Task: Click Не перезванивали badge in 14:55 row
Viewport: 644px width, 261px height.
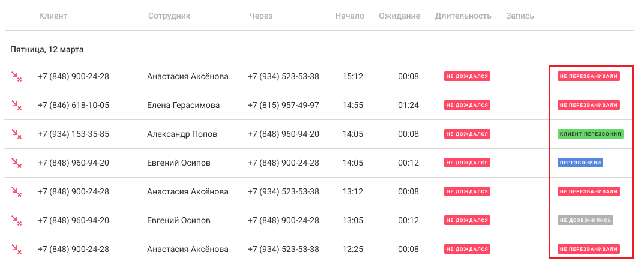Action: tap(588, 105)
